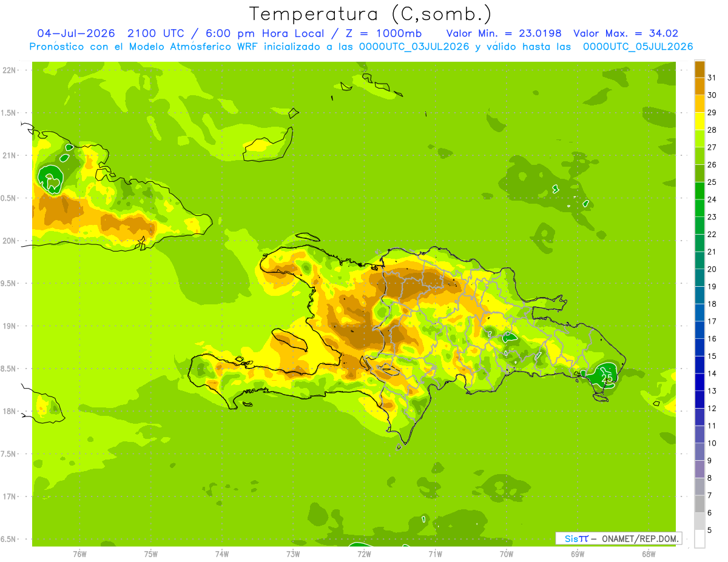Click the "SisTT – ONAMET/REP.DOM." credit label
728x562 pixels.
click(x=619, y=538)
